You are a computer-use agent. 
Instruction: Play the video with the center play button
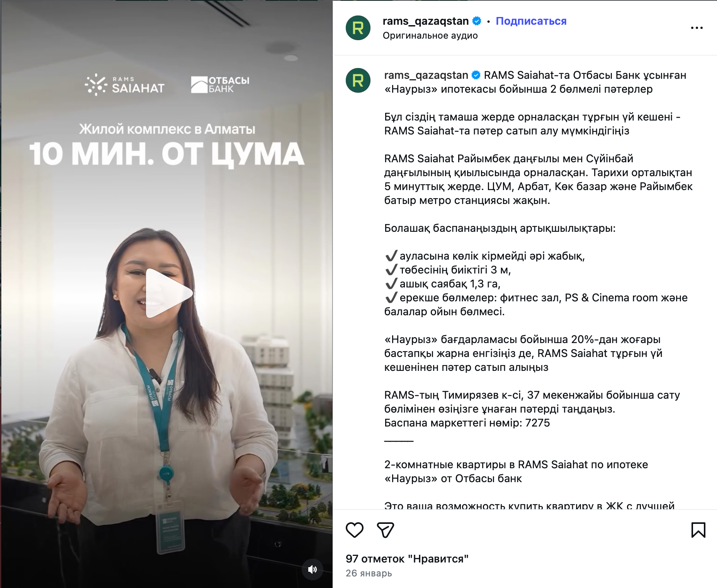[169, 293]
